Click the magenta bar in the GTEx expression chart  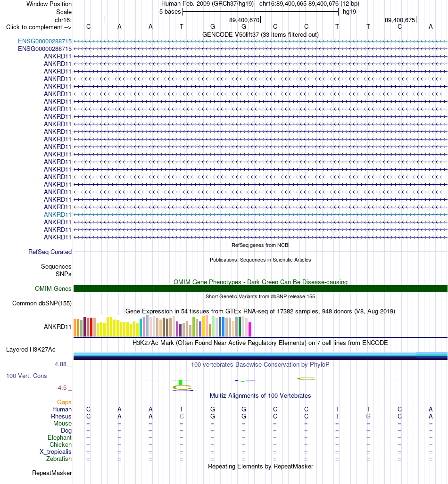249,329
